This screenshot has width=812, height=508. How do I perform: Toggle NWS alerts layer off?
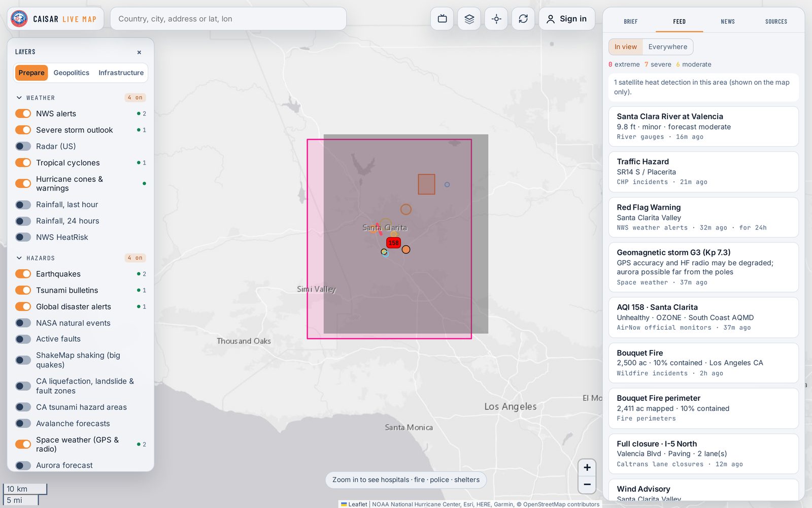(x=23, y=113)
